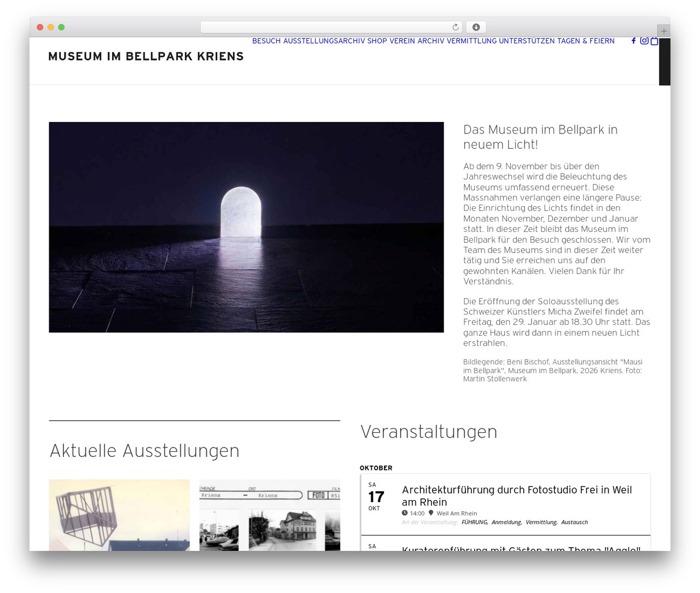
Task: Select VEREIN in the top navigation
Action: coord(402,41)
